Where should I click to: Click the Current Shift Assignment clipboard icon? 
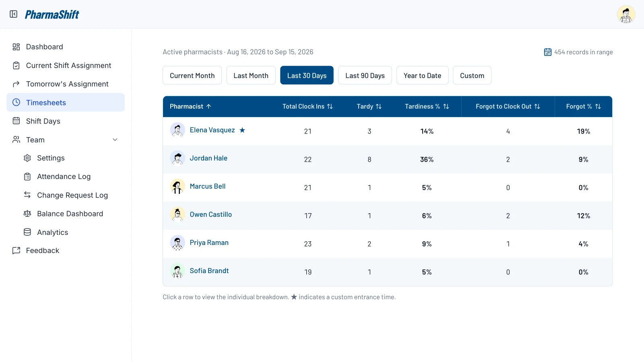point(16,66)
